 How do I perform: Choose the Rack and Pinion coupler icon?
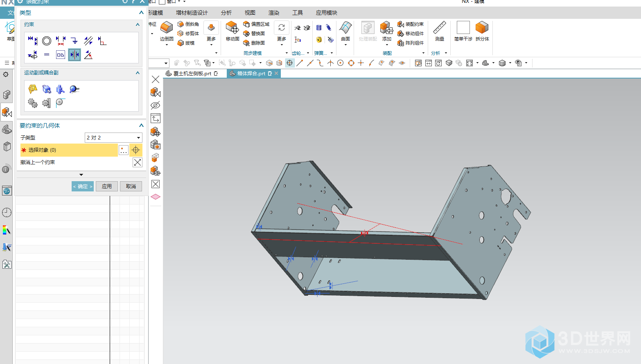coord(47,103)
